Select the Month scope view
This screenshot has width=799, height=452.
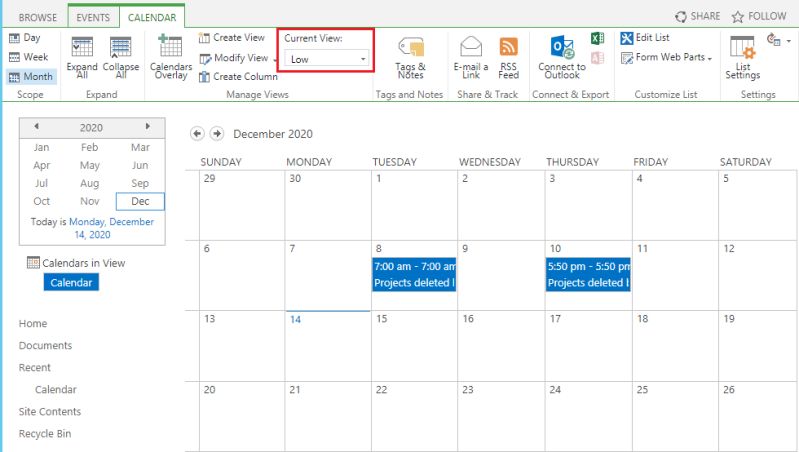(x=31, y=76)
